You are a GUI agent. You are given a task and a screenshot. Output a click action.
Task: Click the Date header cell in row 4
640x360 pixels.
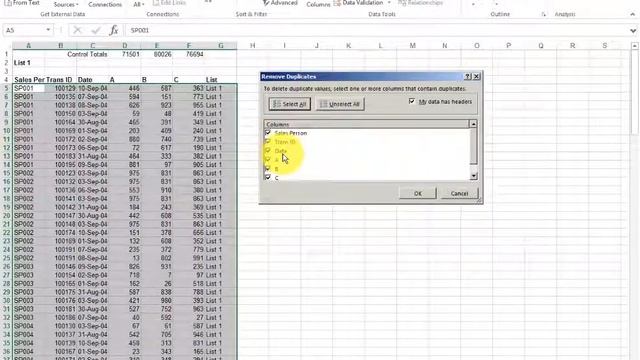point(92,80)
